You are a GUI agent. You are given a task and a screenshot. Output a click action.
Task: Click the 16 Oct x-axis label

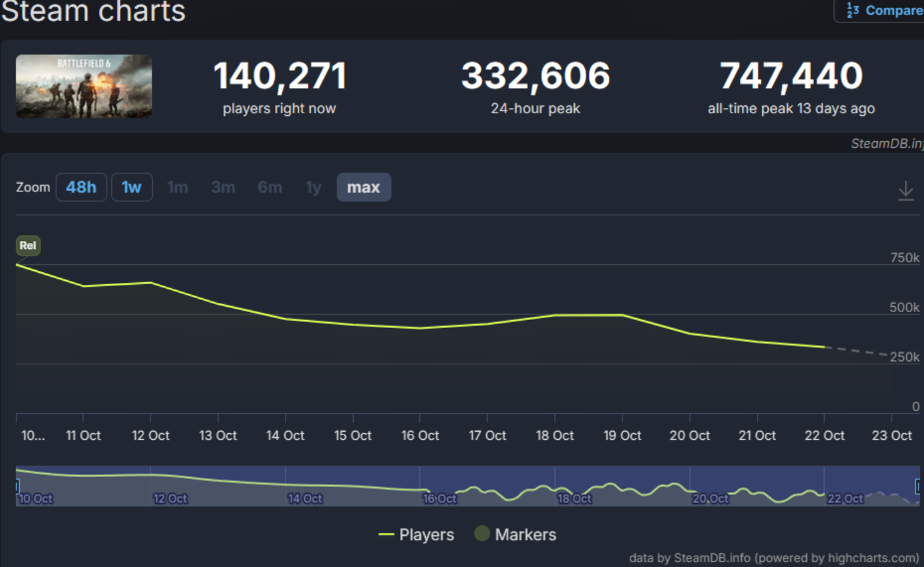click(x=420, y=435)
